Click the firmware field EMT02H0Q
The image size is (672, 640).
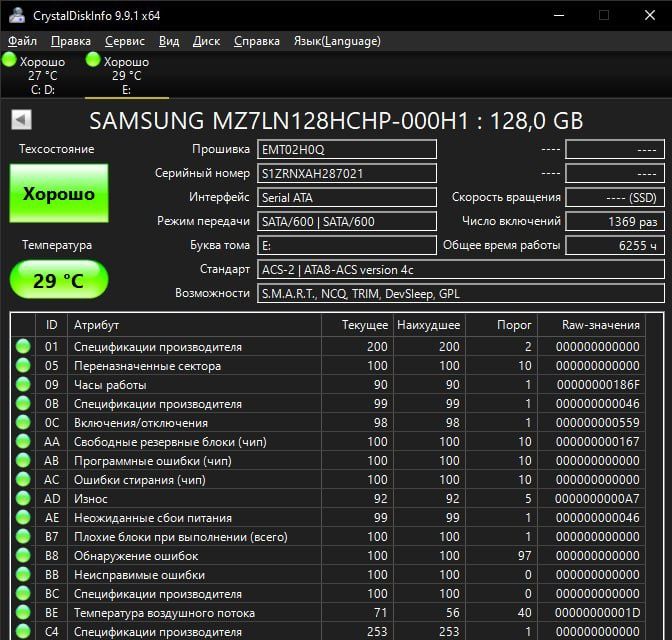coord(347,150)
